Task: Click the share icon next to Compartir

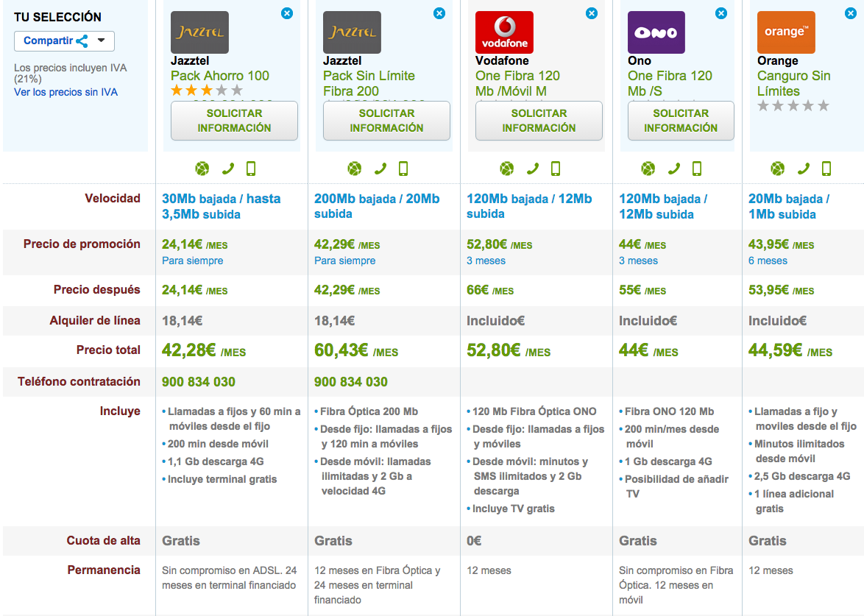Action: 82,41
